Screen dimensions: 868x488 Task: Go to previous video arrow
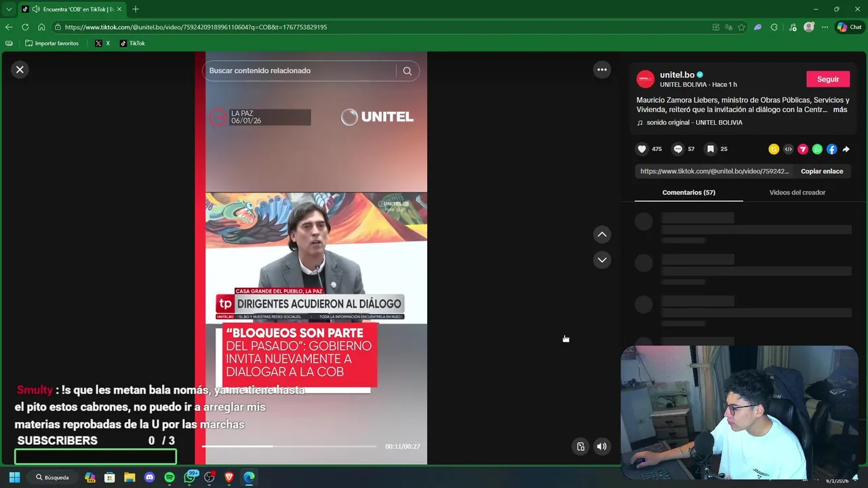click(x=601, y=235)
